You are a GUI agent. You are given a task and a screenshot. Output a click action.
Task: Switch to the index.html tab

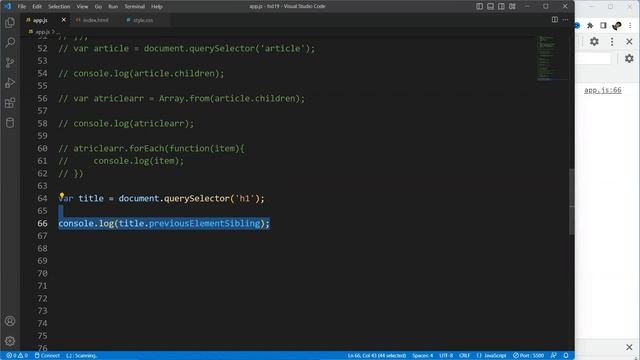[96, 20]
